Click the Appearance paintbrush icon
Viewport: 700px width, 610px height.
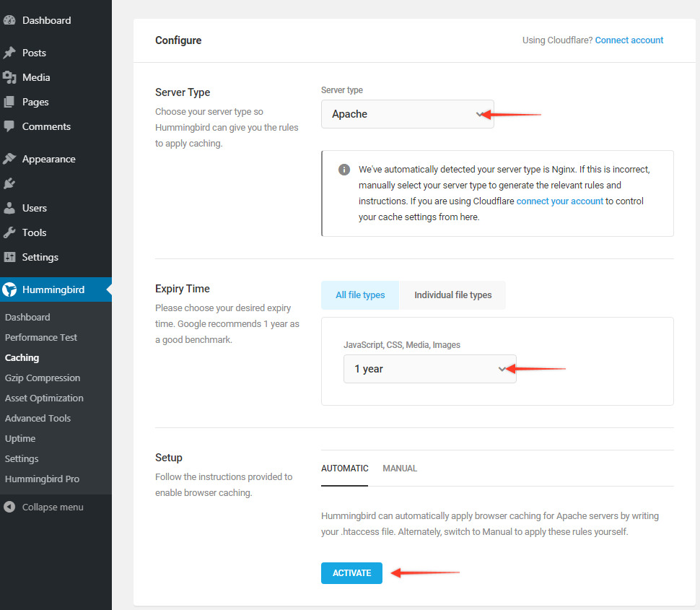pos(9,159)
